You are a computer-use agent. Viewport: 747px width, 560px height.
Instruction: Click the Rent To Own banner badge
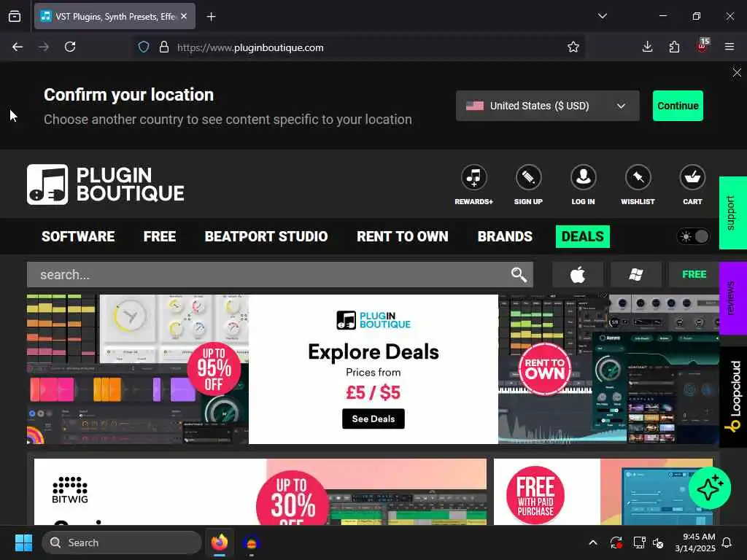point(544,369)
